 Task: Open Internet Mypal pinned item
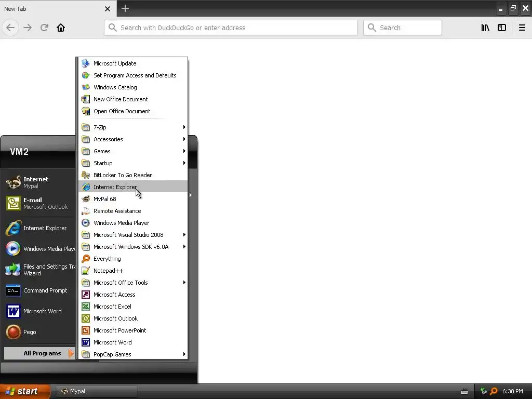pyautogui.click(x=39, y=182)
